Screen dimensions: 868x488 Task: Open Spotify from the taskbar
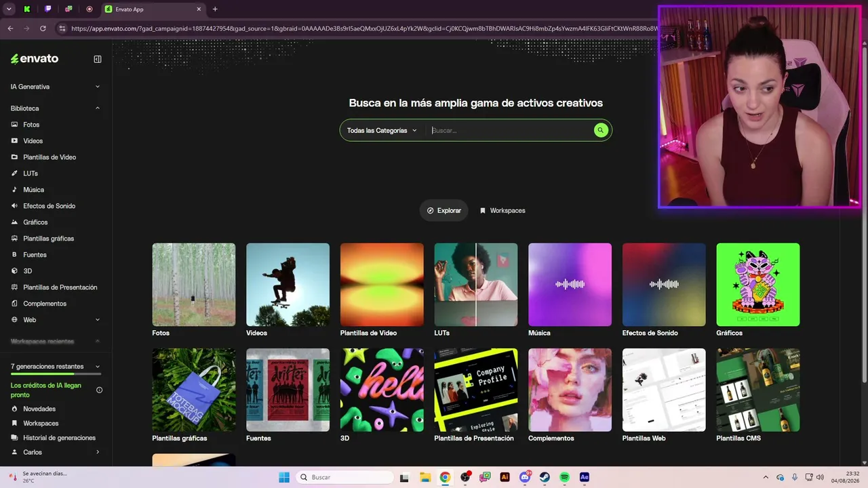565,477
